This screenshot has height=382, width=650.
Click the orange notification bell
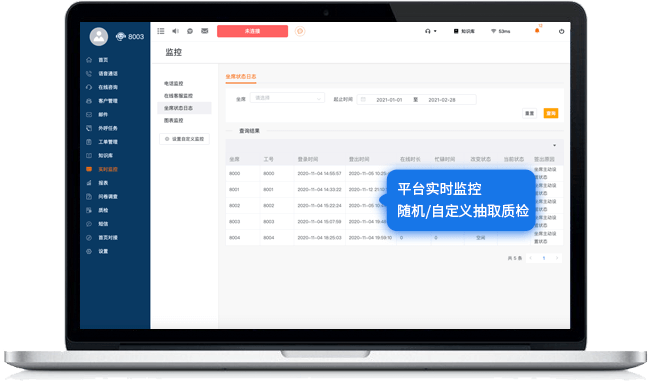point(537,31)
